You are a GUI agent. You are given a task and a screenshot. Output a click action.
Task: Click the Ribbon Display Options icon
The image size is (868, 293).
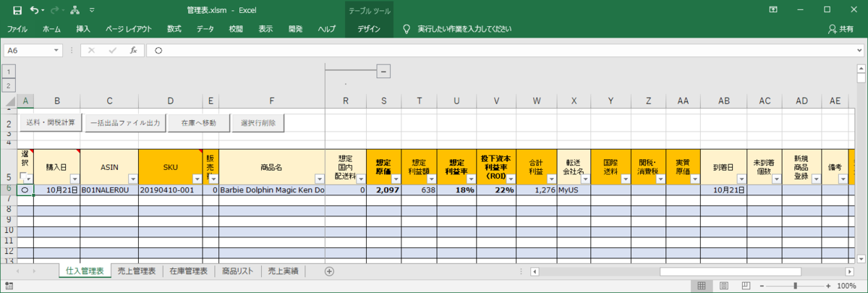pos(773,10)
